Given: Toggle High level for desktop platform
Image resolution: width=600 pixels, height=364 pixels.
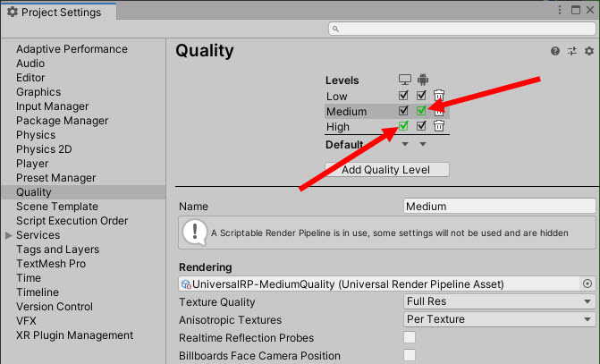Looking at the screenshot, I should tap(403, 125).
